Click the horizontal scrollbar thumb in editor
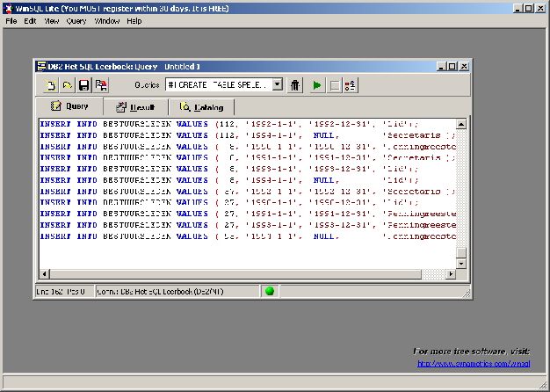 pos(235,273)
